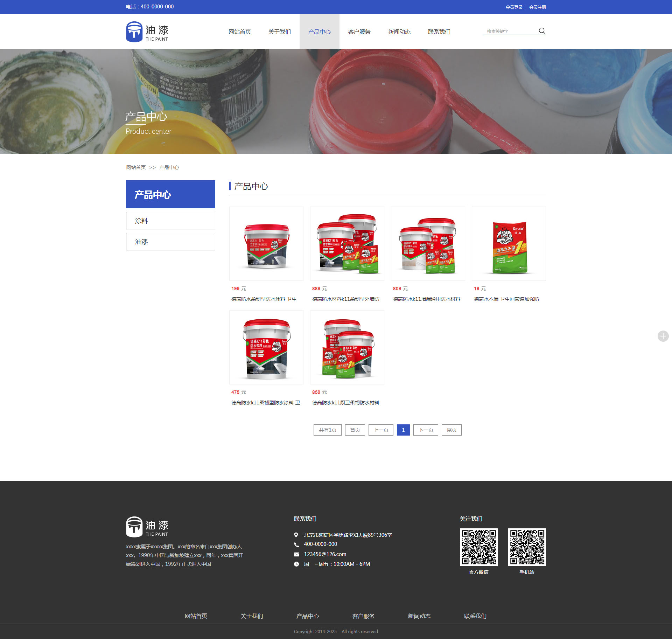The height and width of the screenshot is (639, 672).
Task: Open 关于我们 in top navigation
Action: (x=280, y=32)
